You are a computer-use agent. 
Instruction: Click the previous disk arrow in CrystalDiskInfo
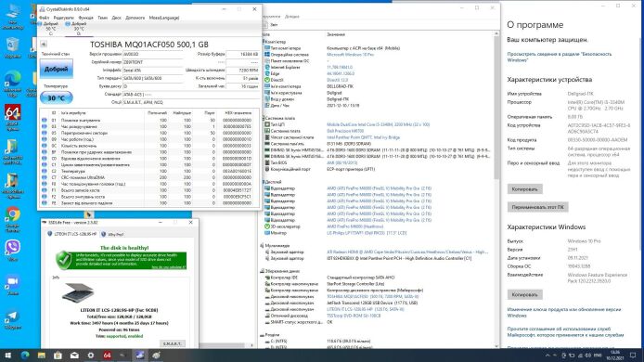click(x=43, y=44)
